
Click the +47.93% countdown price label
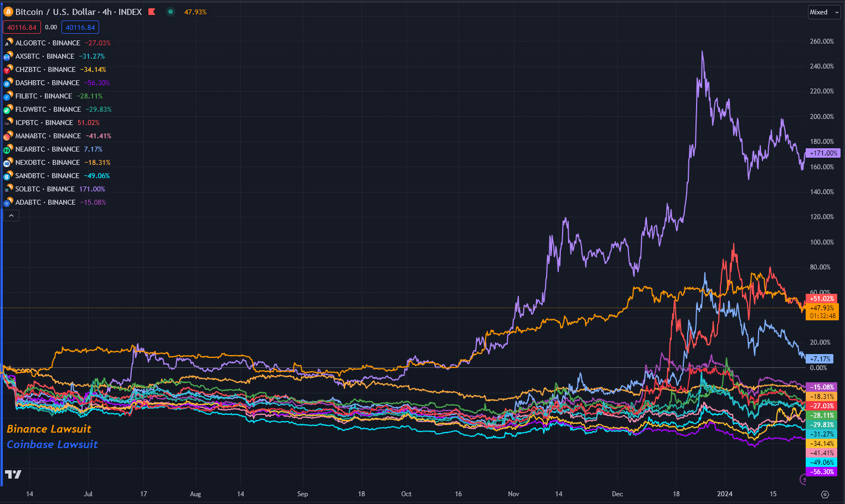823,312
